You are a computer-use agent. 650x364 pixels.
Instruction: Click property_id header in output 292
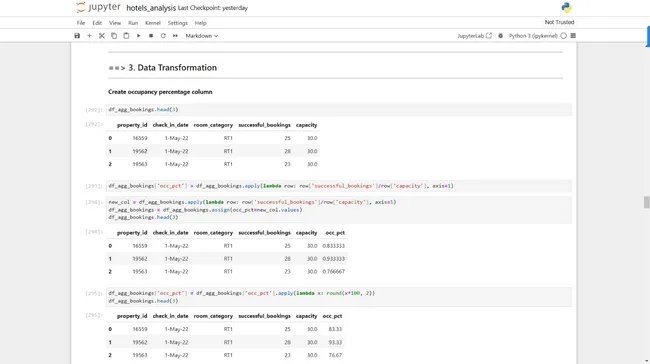pos(132,125)
